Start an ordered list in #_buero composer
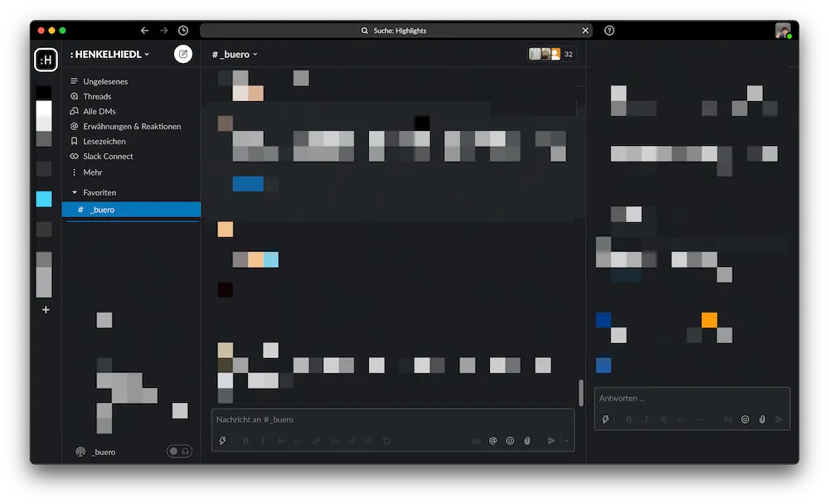829x504 pixels. pyautogui.click(x=334, y=440)
